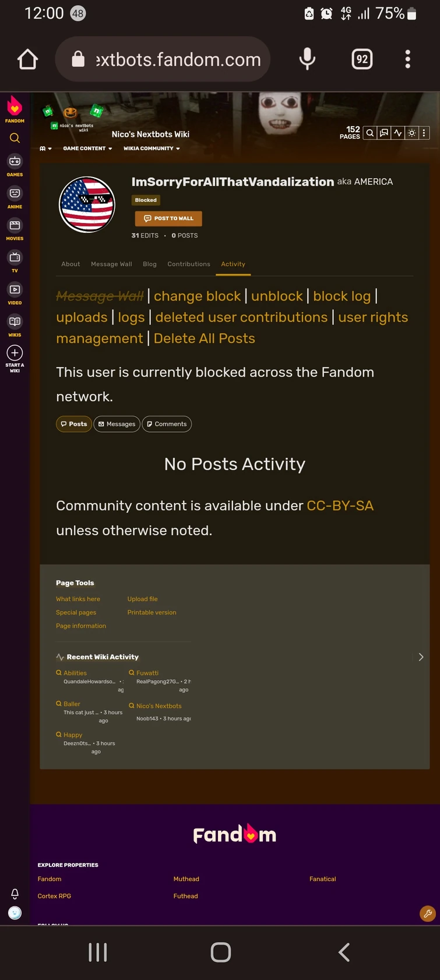Open the wiki search icon
Image resolution: width=440 pixels, height=980 pixels.
click(369, 133)
